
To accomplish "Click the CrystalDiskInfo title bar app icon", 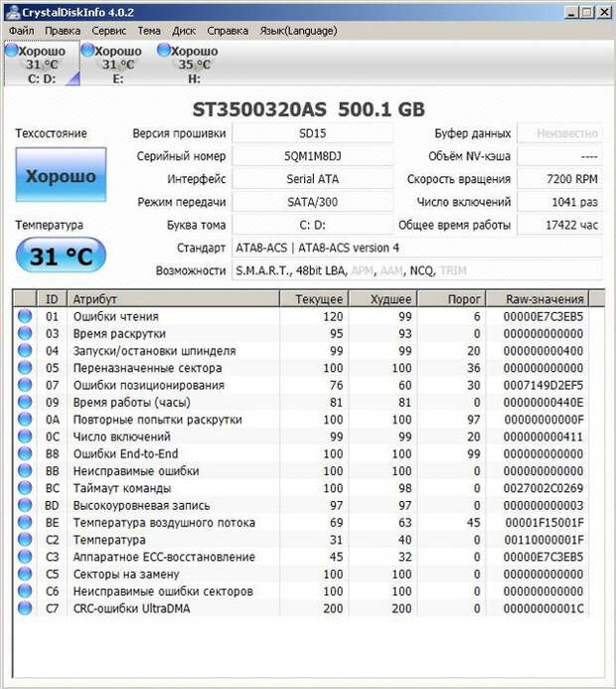I will [12, 12].
